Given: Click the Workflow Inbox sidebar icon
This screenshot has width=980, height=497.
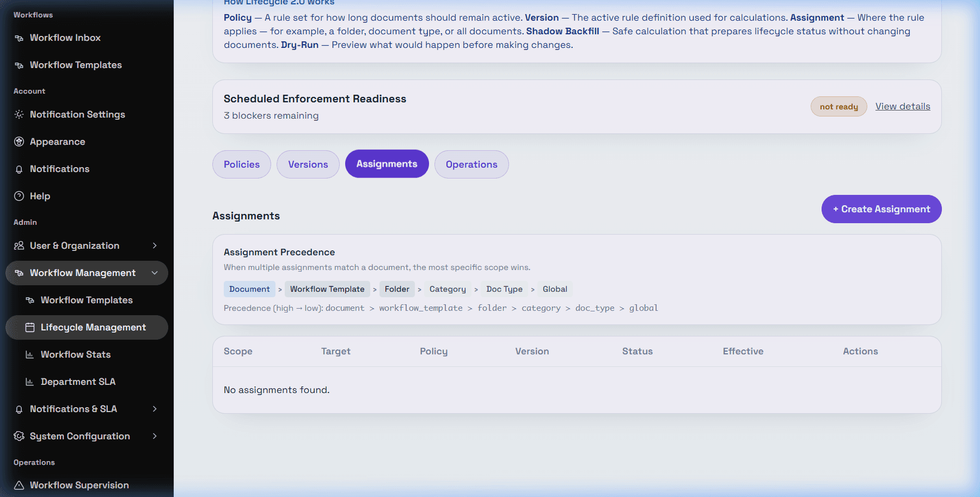Looking at the screenshot, I should (19, 38).
